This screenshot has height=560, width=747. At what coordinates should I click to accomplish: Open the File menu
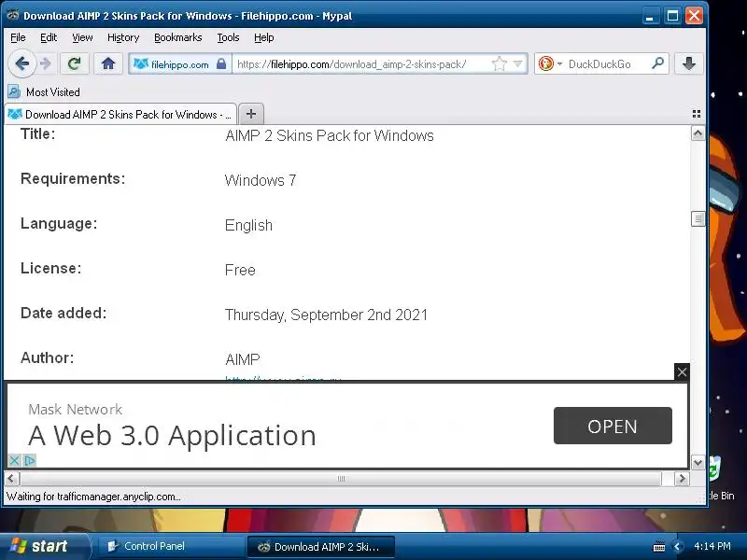tap(18, 37)
